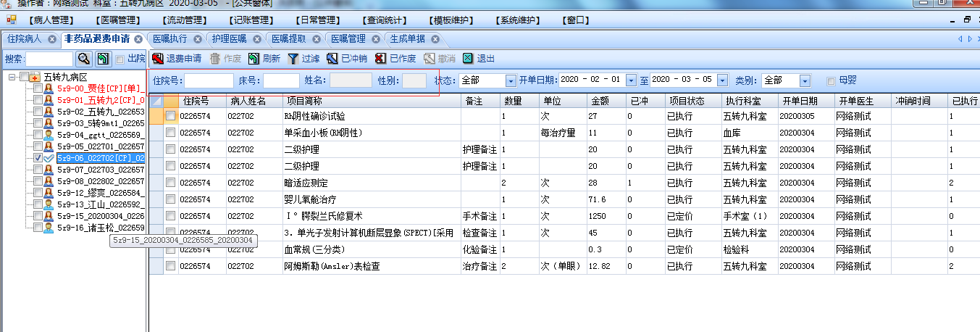The height and width of the screenshot is (332, 980).
Task: Click the checkmark icon on 5z9-06_022T02 row
Action: 49,158
